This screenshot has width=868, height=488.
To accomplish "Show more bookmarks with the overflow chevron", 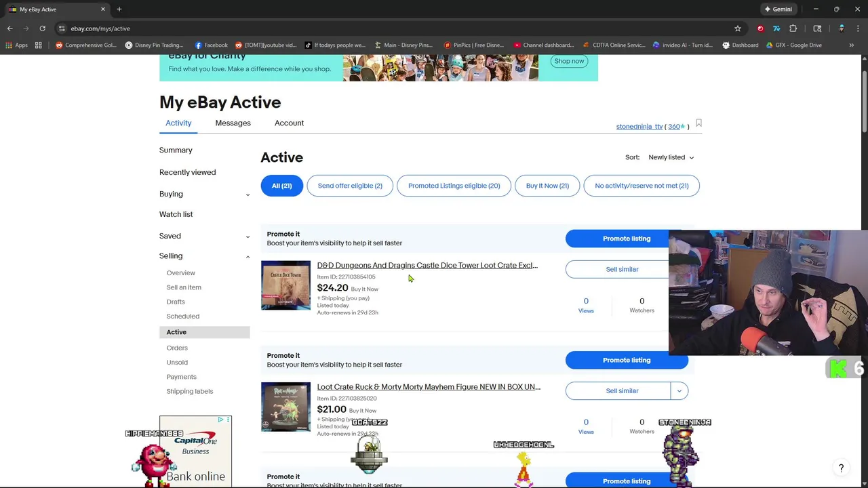I will (852, 45).
